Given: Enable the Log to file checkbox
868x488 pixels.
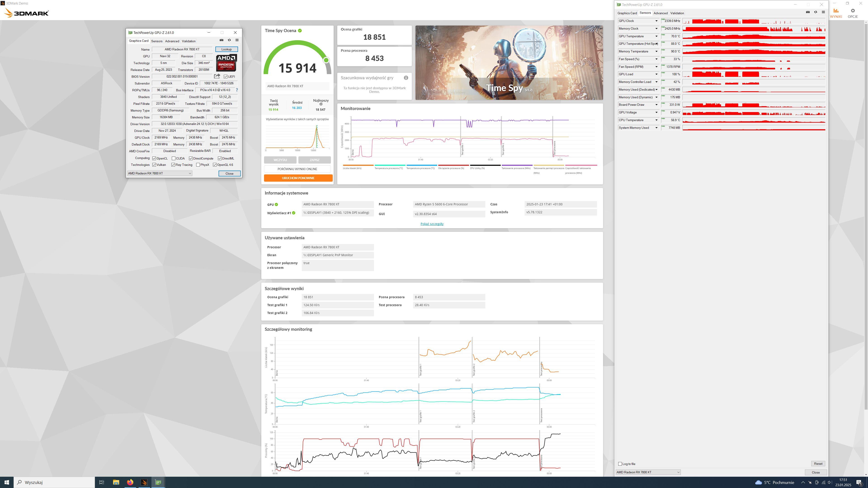Looking at the screenshot, I should click(620, 464).
